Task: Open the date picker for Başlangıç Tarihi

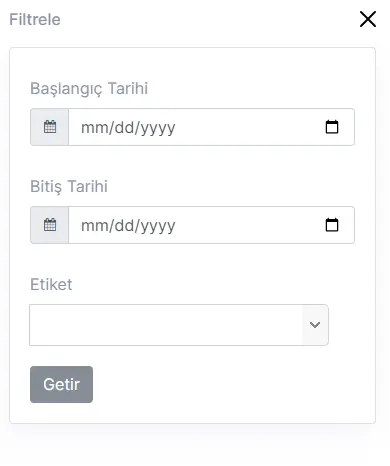Action: tap(332, 127)
